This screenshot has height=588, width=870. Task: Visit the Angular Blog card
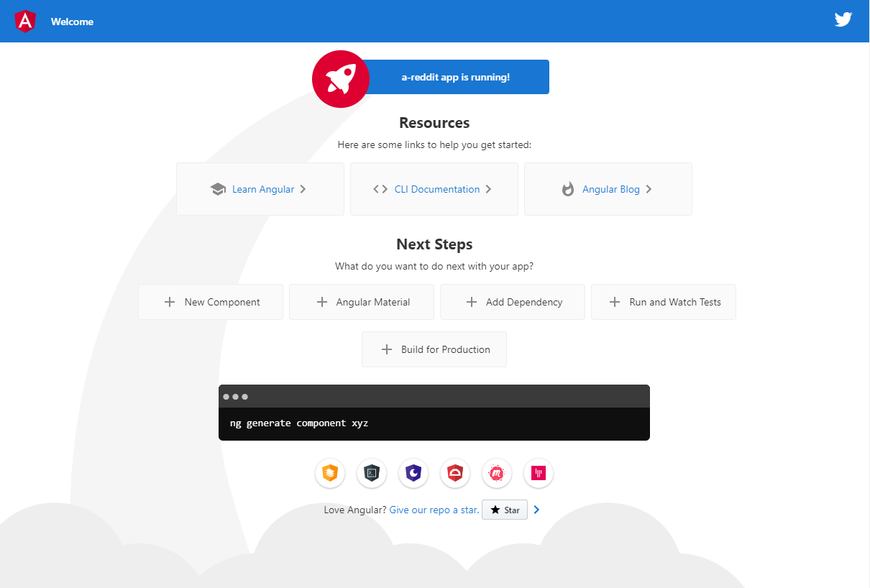click(x=608, y=189)
